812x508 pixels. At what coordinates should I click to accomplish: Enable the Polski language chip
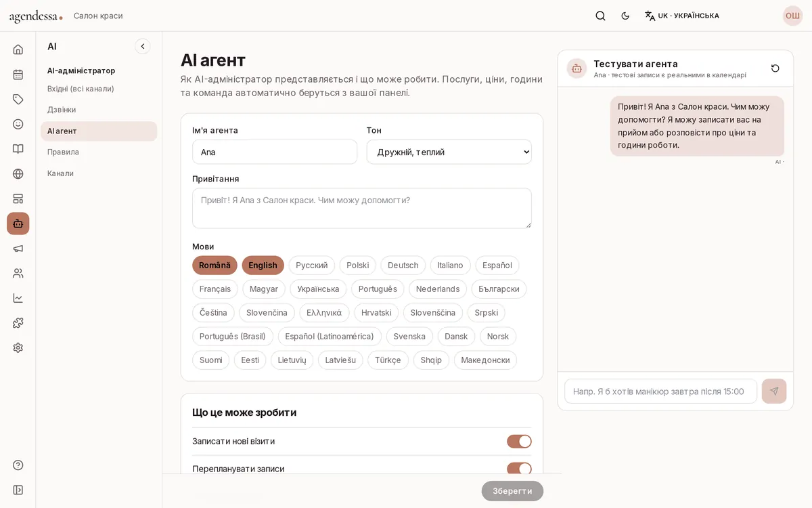pos(357,266)
